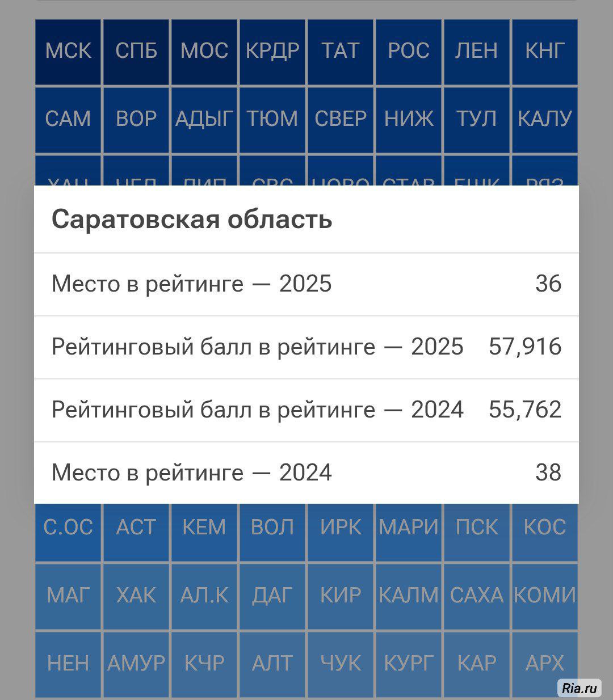Select the МСК region tile

[x=68, y=52]
